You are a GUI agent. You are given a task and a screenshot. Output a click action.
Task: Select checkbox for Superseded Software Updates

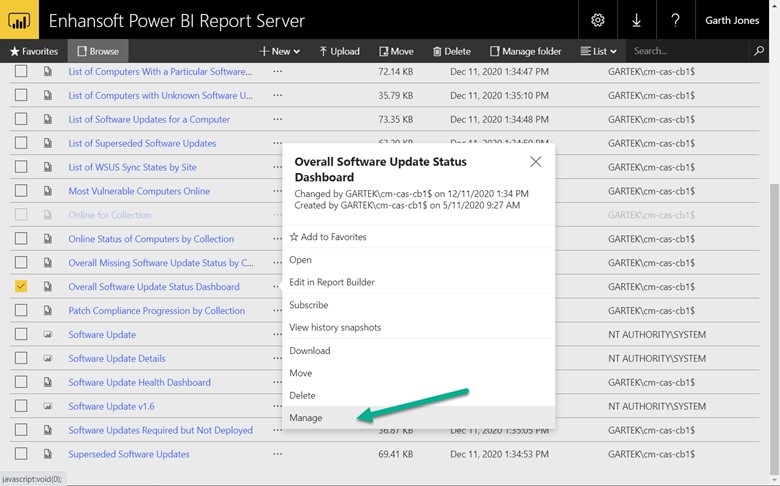[x=21, y=454]
